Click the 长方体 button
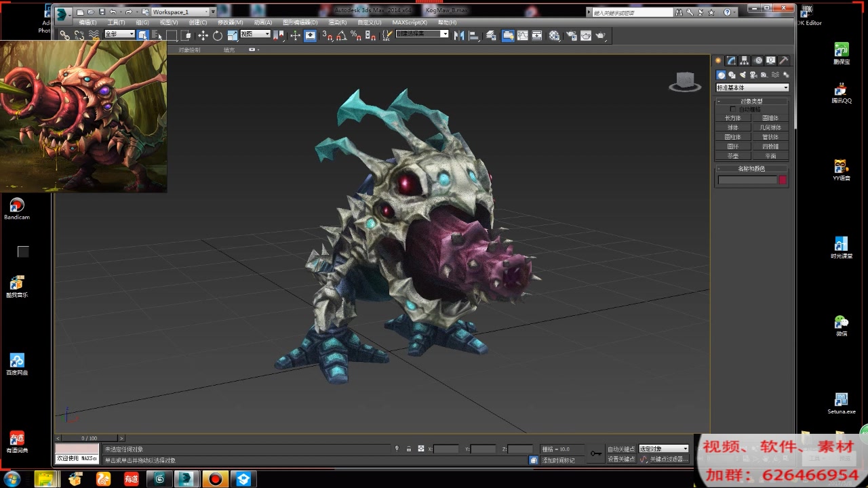This screenshot has height=488, width=868. [x=733, y=118]
